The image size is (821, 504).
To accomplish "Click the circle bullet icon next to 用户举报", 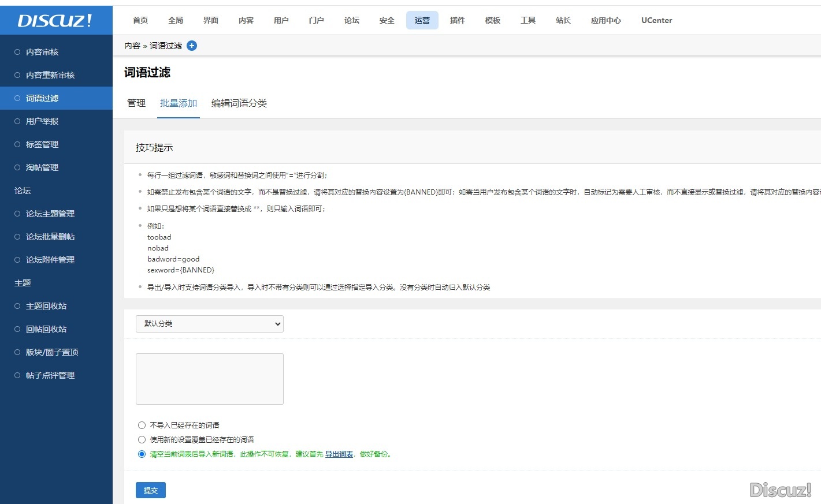I will 17,121.
